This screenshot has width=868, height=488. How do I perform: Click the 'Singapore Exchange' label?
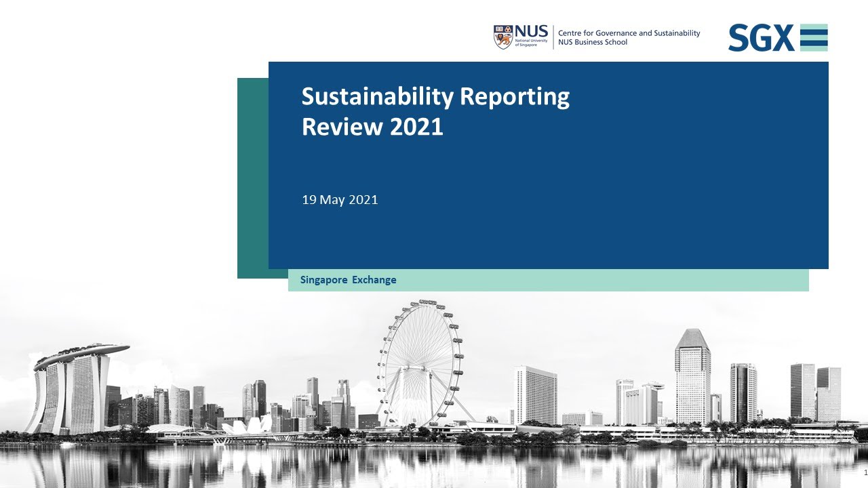(x=349, y=280)
